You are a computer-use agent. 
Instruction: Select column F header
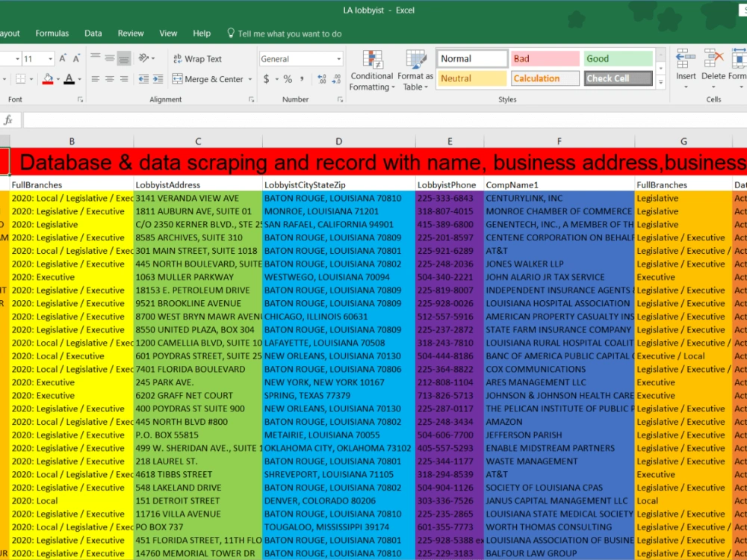point(560,141)
